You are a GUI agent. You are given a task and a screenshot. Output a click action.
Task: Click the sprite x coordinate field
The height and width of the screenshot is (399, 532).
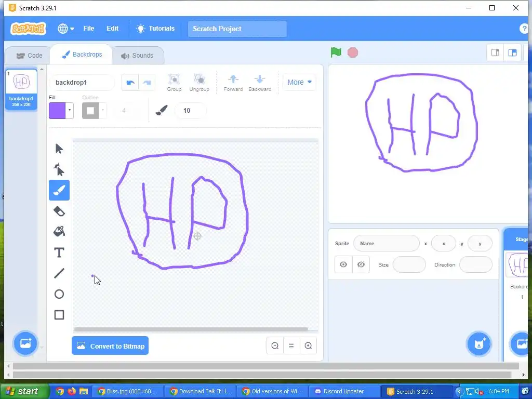pos(444,243)
